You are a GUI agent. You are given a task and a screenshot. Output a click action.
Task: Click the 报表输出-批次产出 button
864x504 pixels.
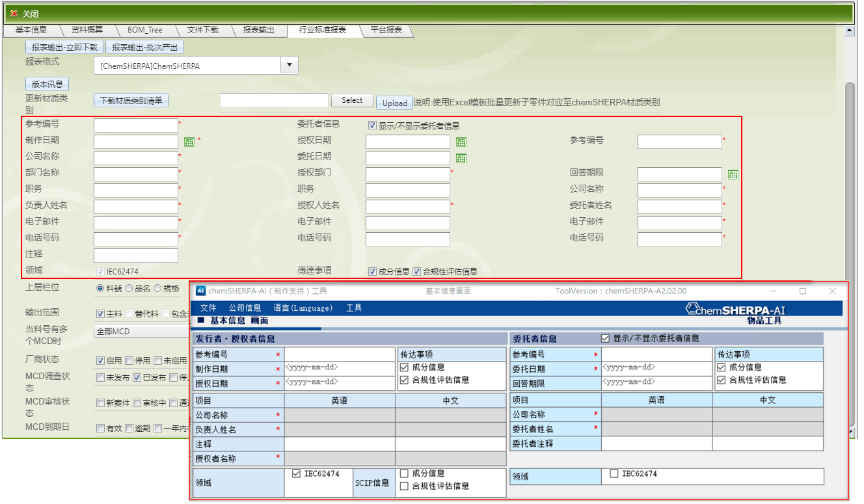144,47
